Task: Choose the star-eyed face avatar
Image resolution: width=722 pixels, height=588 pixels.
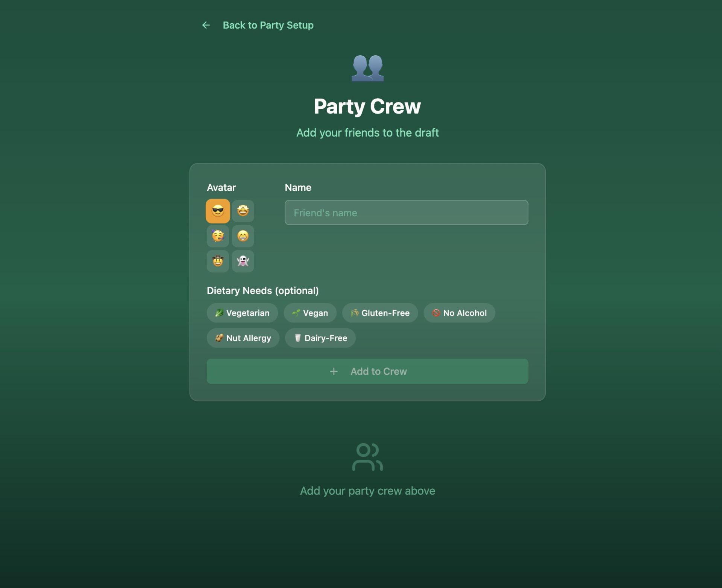Action: click(243, 211)
